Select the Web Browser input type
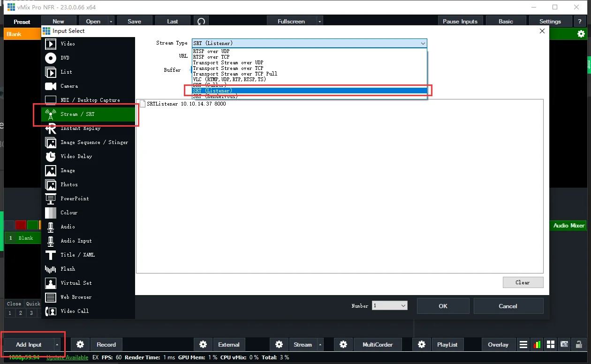Image resolution: width=591 pixels, height=364 pixels. 88,297
